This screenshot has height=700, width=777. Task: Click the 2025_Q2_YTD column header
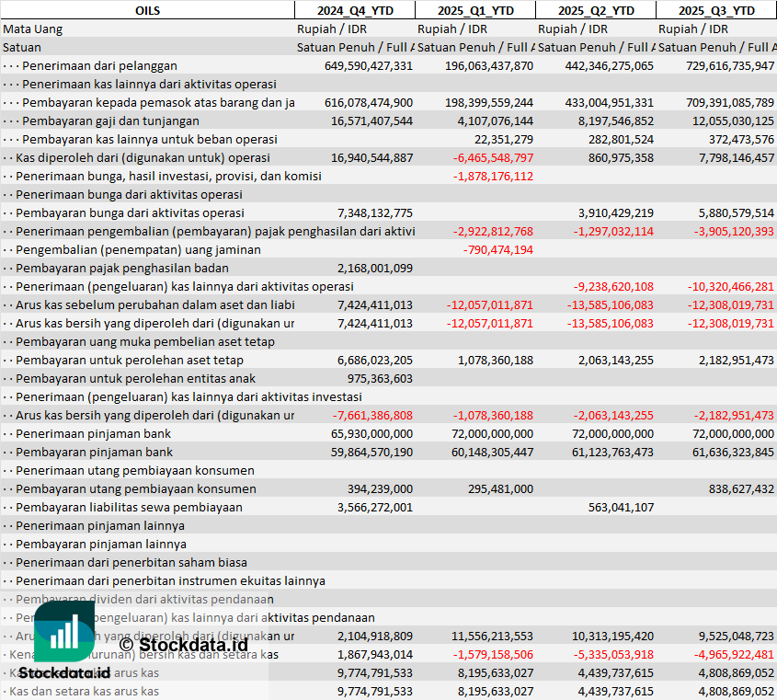(595, 10)
